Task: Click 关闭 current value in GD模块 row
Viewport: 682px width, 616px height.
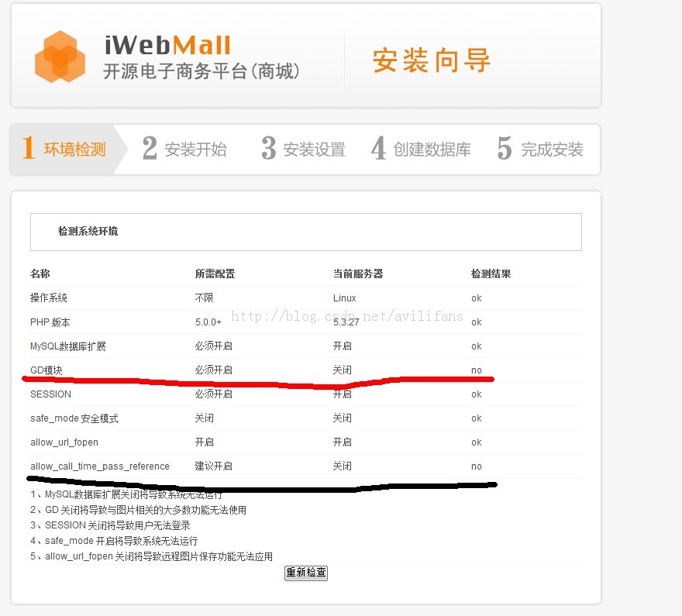Action: pos(343,370)
